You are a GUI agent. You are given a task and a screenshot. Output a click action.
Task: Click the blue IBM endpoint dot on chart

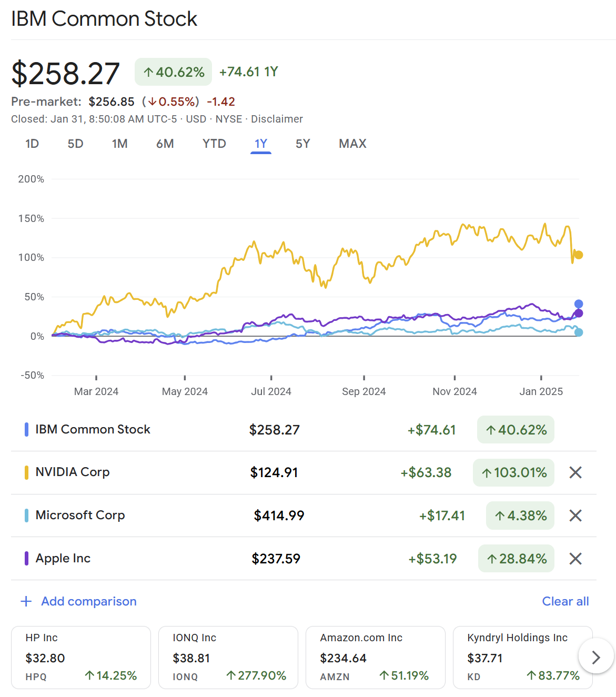coord(579,304)
